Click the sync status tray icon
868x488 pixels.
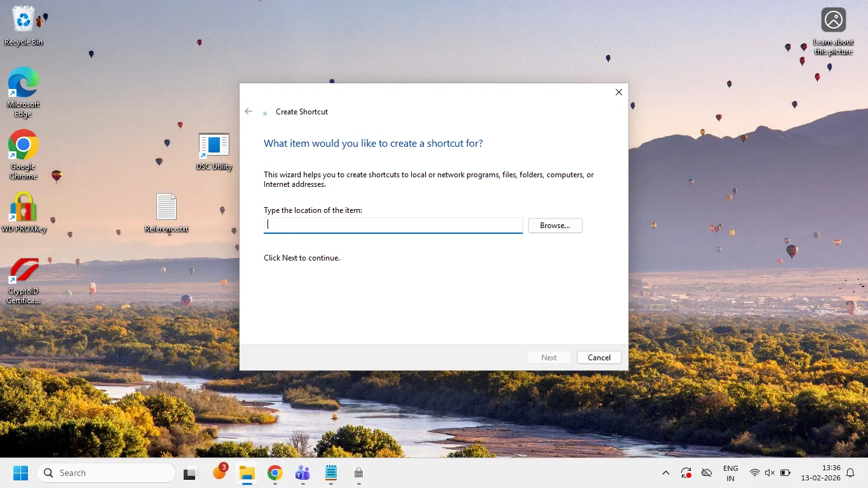point(686,473)
